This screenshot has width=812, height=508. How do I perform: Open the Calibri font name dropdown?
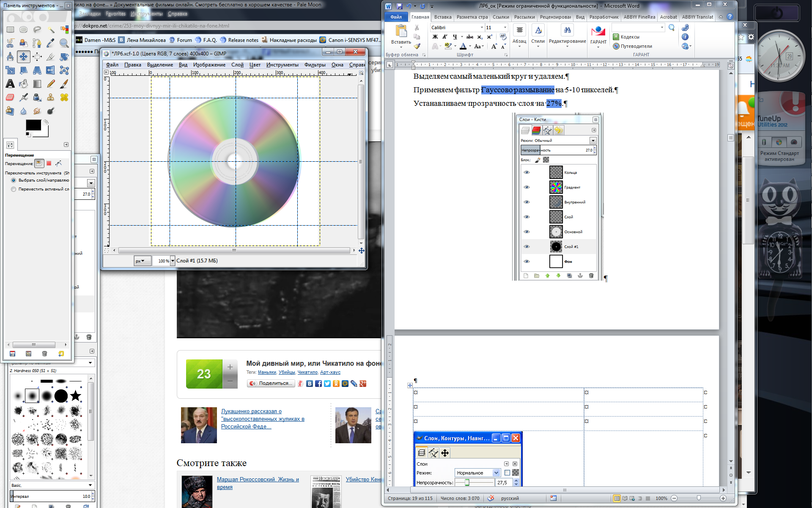[x=482, y=28]
